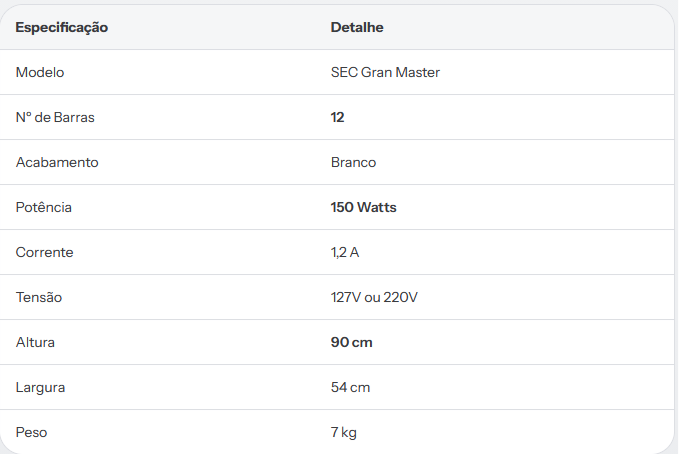Select the Potência row label
679x454 pixels.
(x=44, y=208)
